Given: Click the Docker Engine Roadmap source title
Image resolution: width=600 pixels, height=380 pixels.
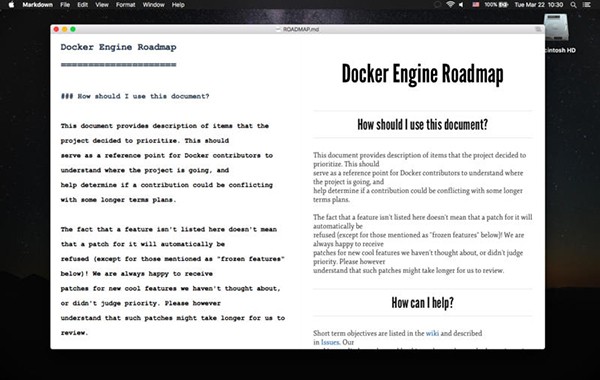Looking at the screenshot, I should [x=118, y=47].
